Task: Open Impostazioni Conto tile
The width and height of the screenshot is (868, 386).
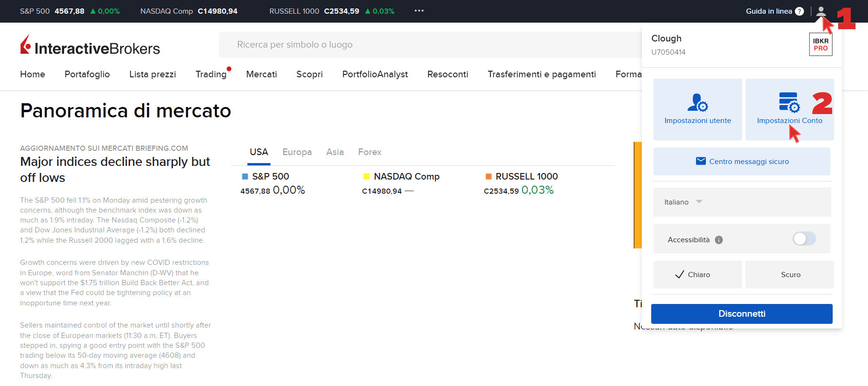Action: coord(789,109)
